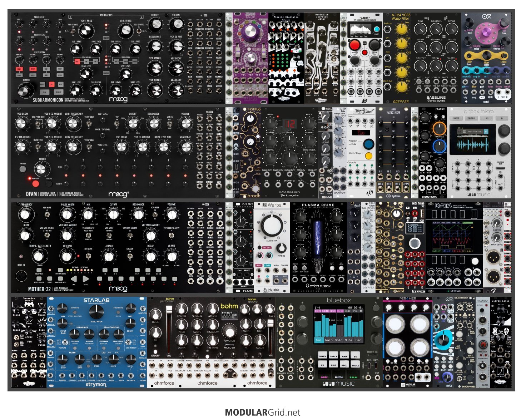Flip the Mother-32 VCF MOD SOURCE switch
This screenshot has width=526, height=420.
point(130,235)
